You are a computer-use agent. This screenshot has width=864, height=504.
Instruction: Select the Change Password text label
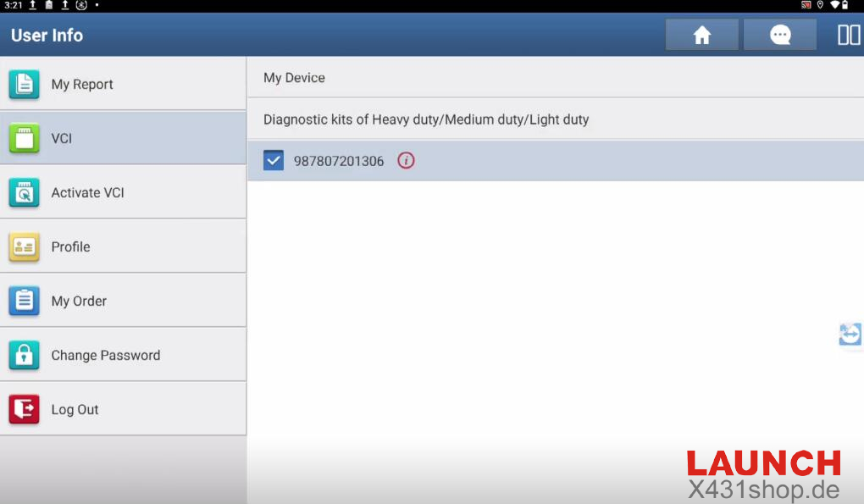click(x=105, y=356)
